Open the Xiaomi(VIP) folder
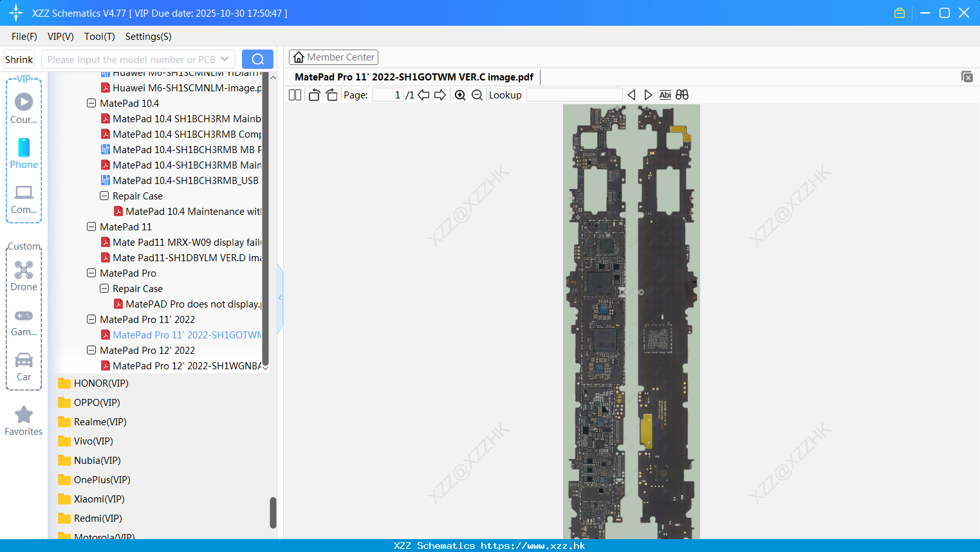 (91, 499)
